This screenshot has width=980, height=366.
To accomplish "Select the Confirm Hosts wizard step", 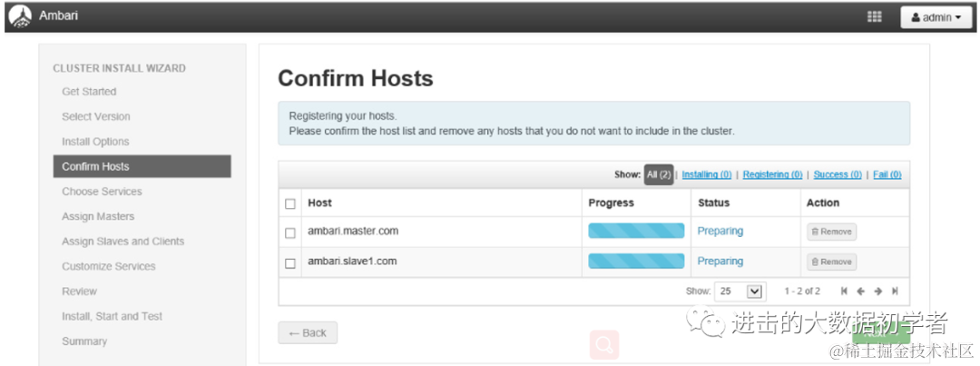I will click(142, 166).
